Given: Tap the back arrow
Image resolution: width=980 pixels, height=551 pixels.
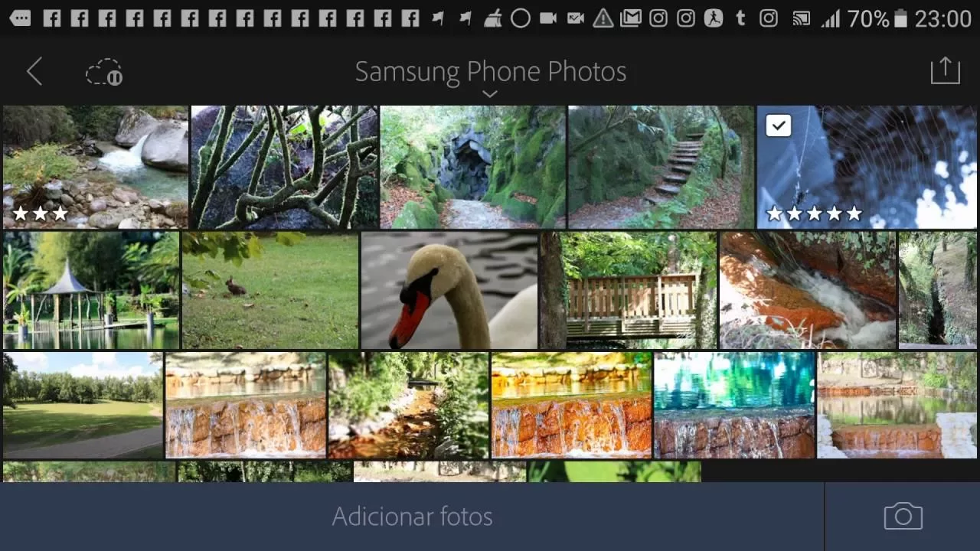Looking at the screenshot, I should coord(34,72).
